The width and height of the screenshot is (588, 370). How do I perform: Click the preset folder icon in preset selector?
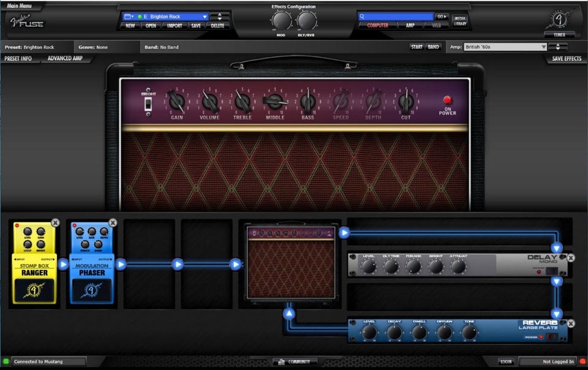point(128,17)
